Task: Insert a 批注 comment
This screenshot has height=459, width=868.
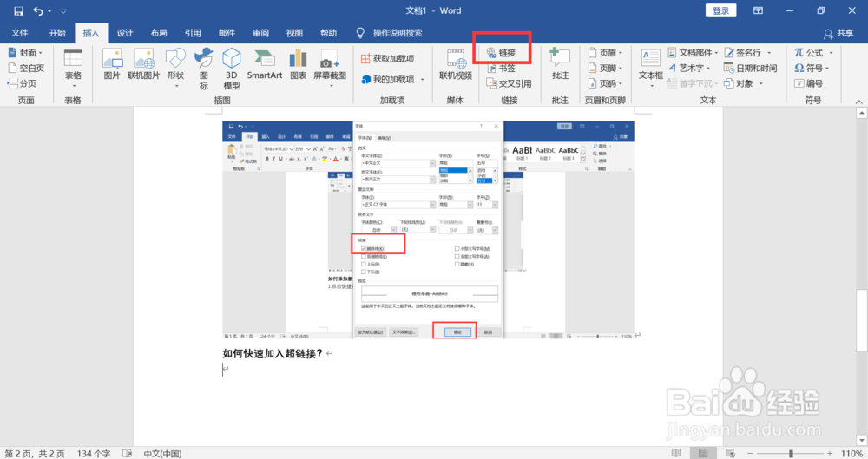Action: (560, 65)
